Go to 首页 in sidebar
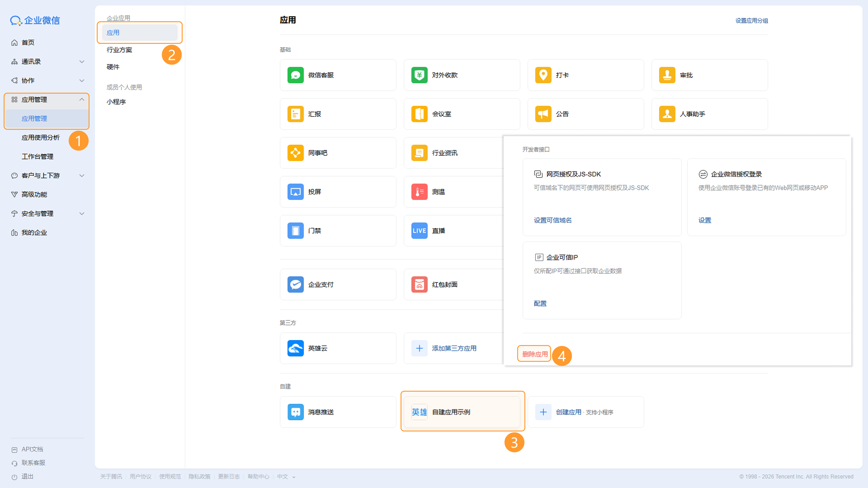The height and width of the screenshot is (488, 868). (28, 43)
